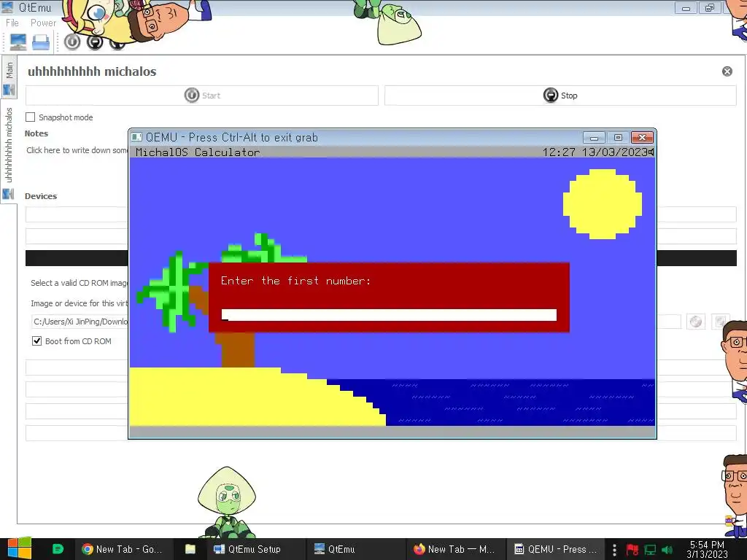Click the speaker icon in MichalOS top bar
Screen dimensions: 747x560
point(651,152)
